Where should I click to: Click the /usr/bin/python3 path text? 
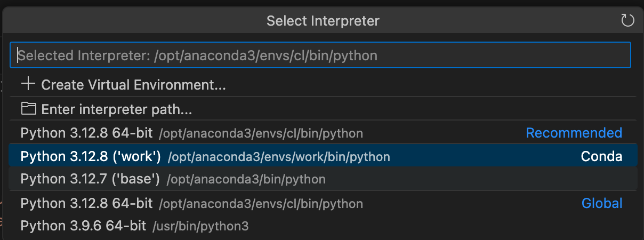coord(200,226)
